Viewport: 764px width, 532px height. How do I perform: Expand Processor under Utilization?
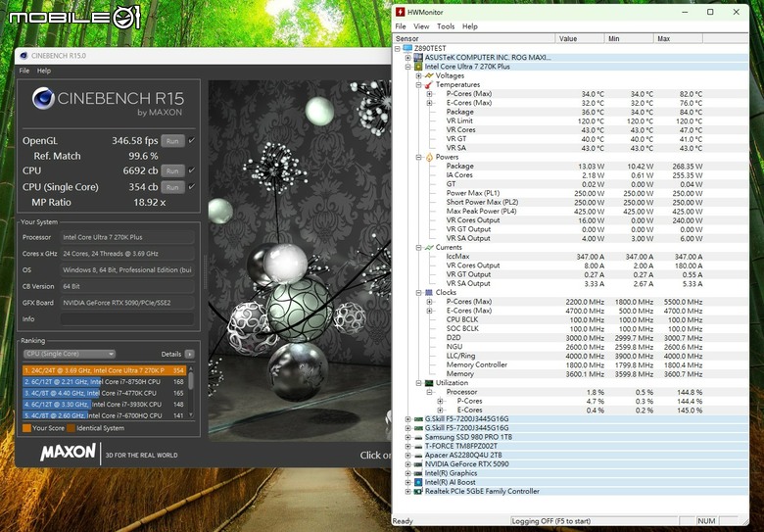tap(430, 392)
